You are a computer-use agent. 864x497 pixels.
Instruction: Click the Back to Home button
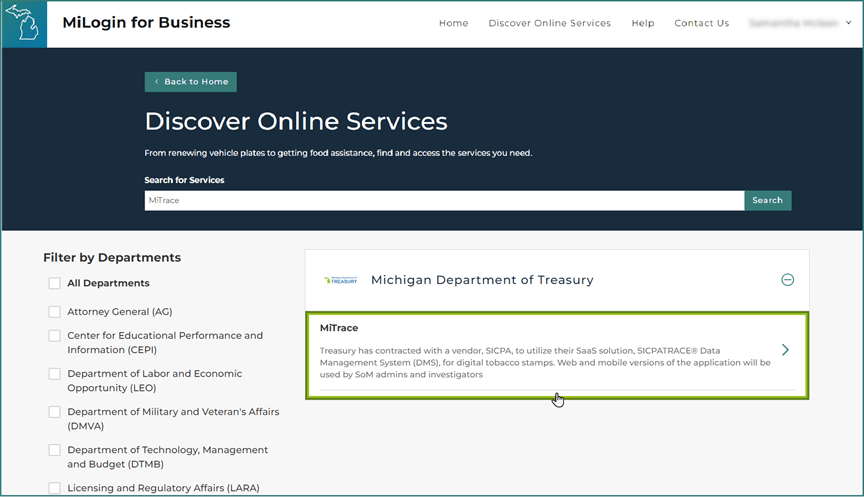(x=191, y=82)
